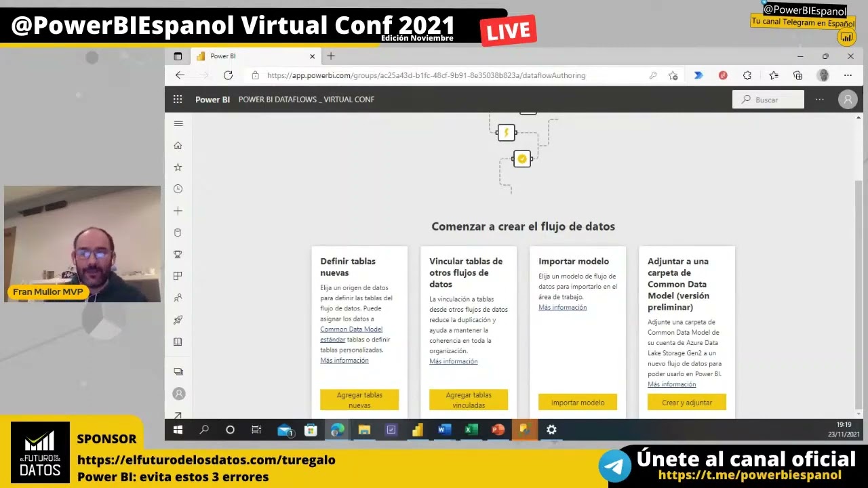Open Recent clock icon in sidebar
Image resolution: width=868 pixels, height=488 pixels.
178,189
